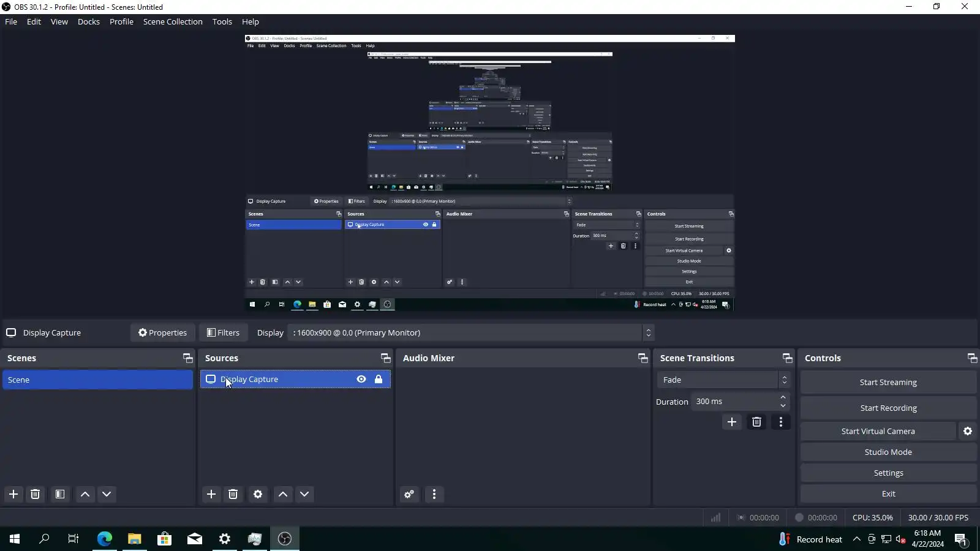Screen dimensions: 980x551
Task: Open the Help menu
Action: 251,21
